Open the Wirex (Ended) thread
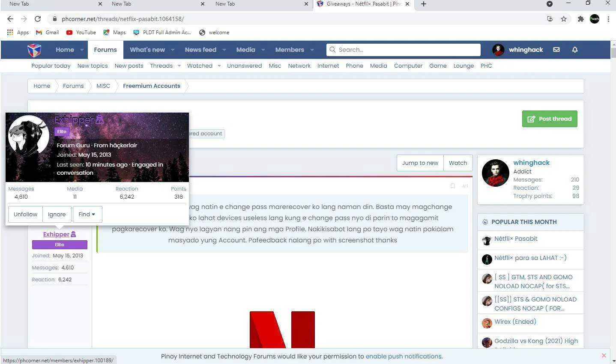The height and width of the screenshot is (364, 616). coord(515,322)
